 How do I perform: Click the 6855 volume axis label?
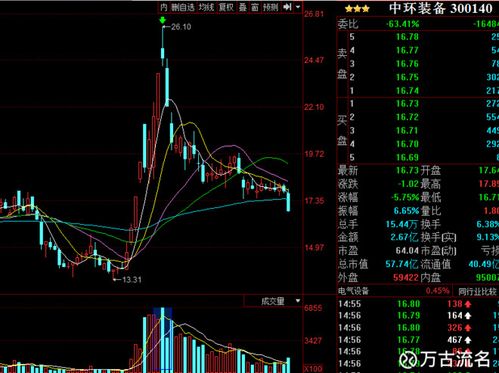pos(313,308)
